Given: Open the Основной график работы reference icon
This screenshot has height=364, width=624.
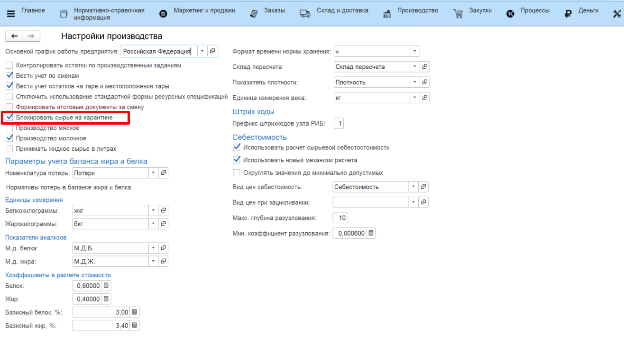Looking at the screenshot, I should 212,51.
